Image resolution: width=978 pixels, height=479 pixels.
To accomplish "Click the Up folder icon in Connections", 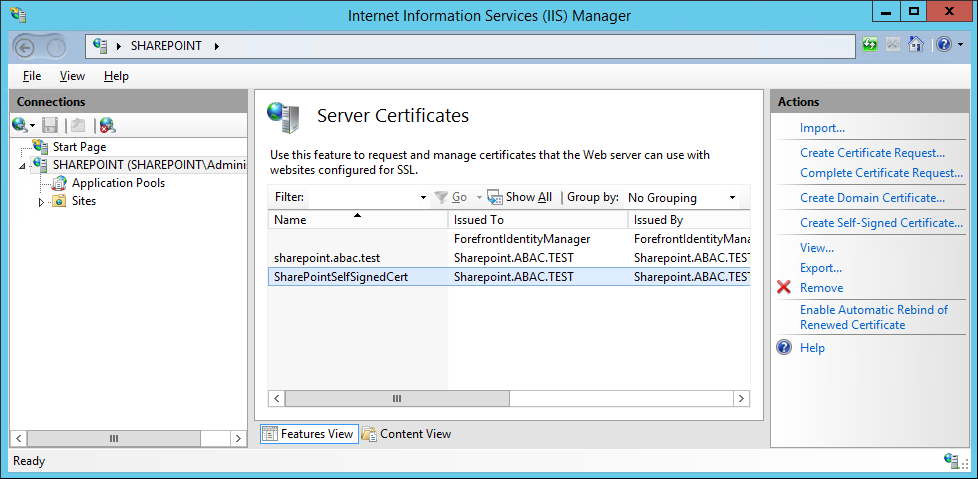I will [x=78, y=125].
